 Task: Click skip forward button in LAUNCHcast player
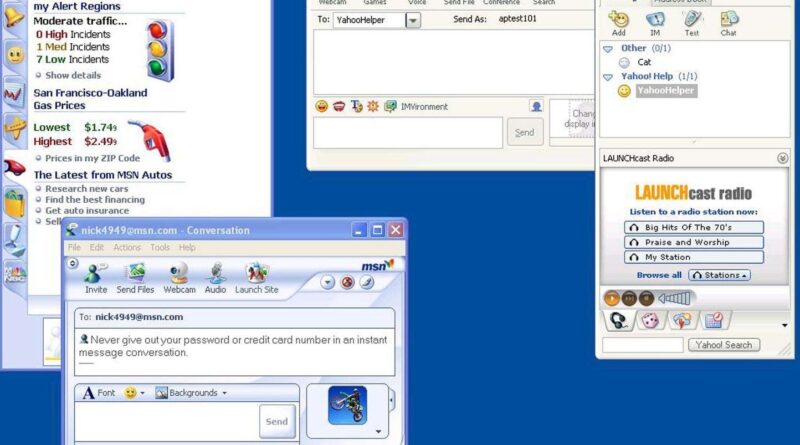pyautogui.click(x=629, y=298)
